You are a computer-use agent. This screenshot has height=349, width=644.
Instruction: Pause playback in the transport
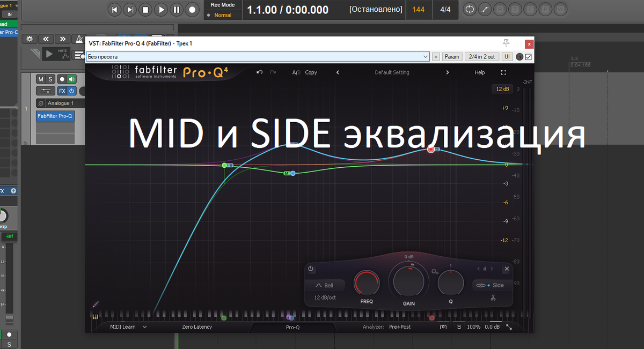tap(177, 9)
